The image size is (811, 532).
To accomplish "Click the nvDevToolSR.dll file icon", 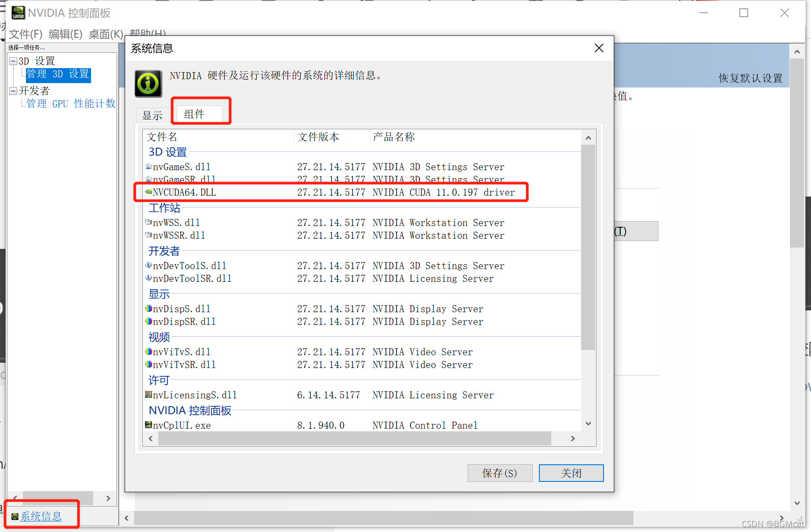I will 149,278.
